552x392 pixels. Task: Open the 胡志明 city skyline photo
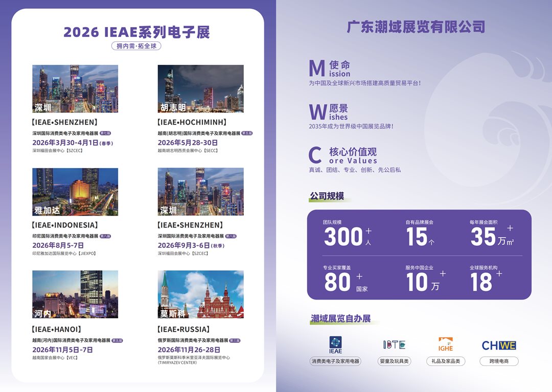point(201,89)
